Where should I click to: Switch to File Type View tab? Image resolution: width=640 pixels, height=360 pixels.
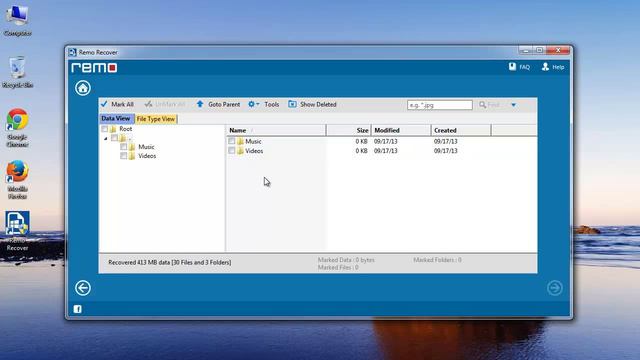pos(156,119)
